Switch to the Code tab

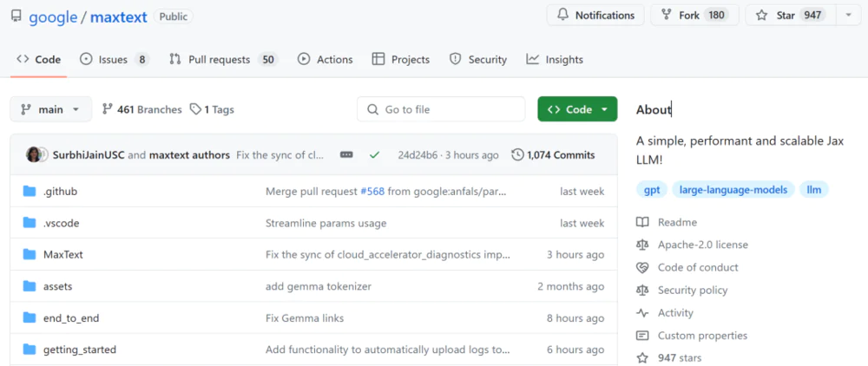click(39, 60)
